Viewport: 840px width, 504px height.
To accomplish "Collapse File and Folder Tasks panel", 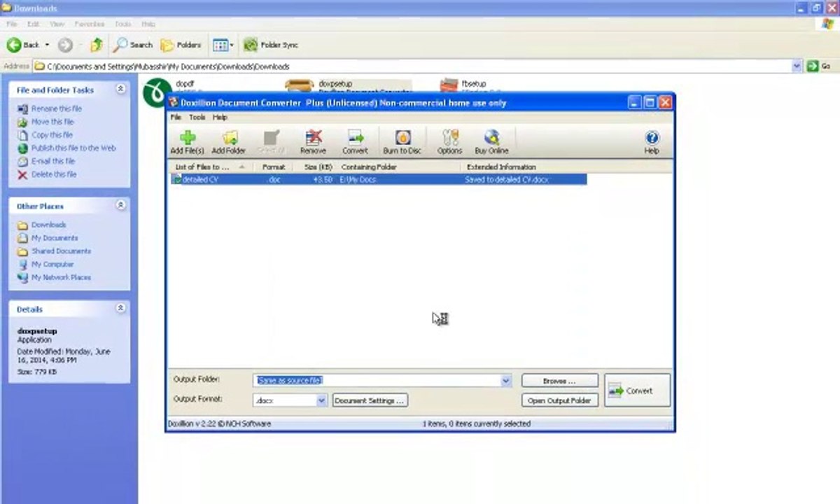I will pyautogui.click(x=120, y=90).
